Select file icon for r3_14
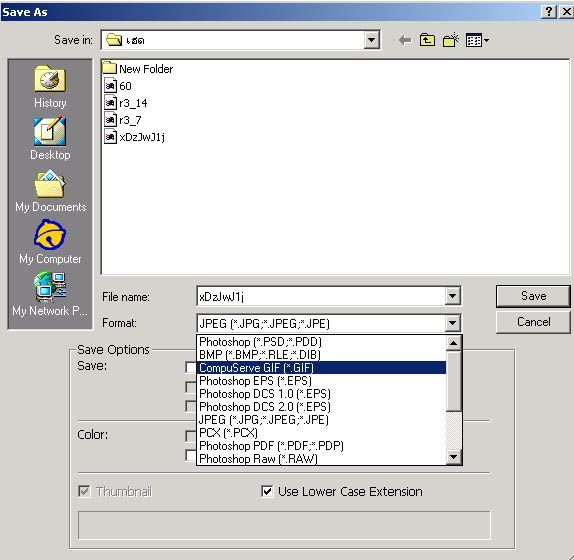 click(x=110, y=103)
